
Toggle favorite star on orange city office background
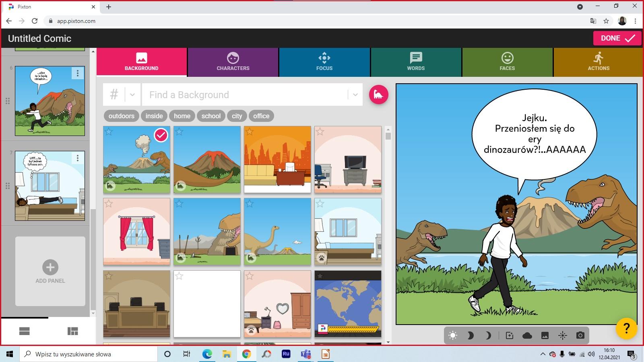coord(250,132)
